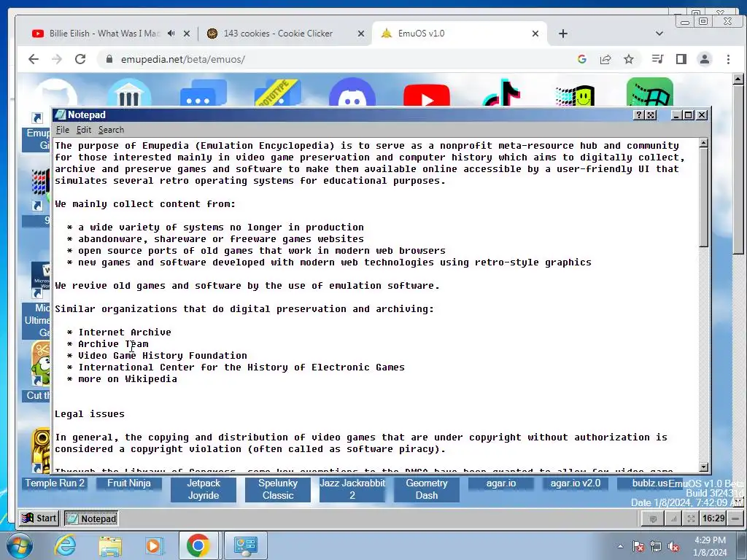The image size is (747, 560).
Task: Open agar.io v2.0 desktop shortcut label
Action: [576, 483]
